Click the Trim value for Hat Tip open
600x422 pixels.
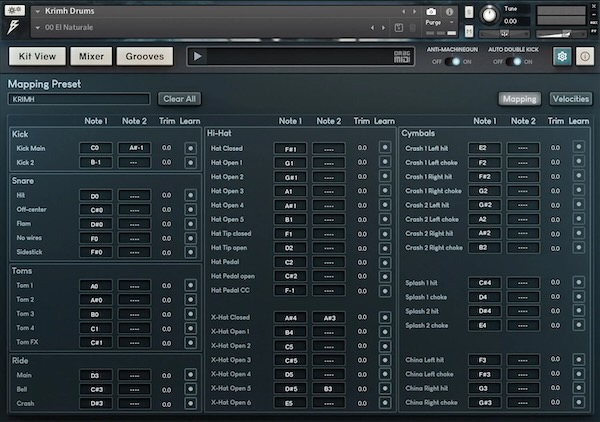pos(362,249)
